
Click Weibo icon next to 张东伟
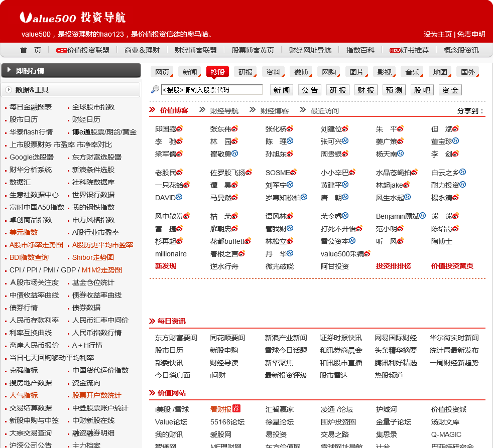[x=234, y=128]
